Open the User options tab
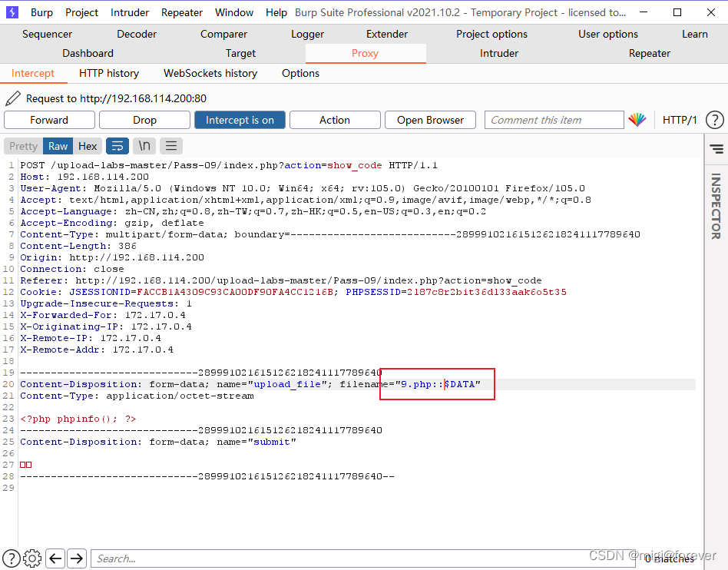728x570 pixels. click(607, 34)
